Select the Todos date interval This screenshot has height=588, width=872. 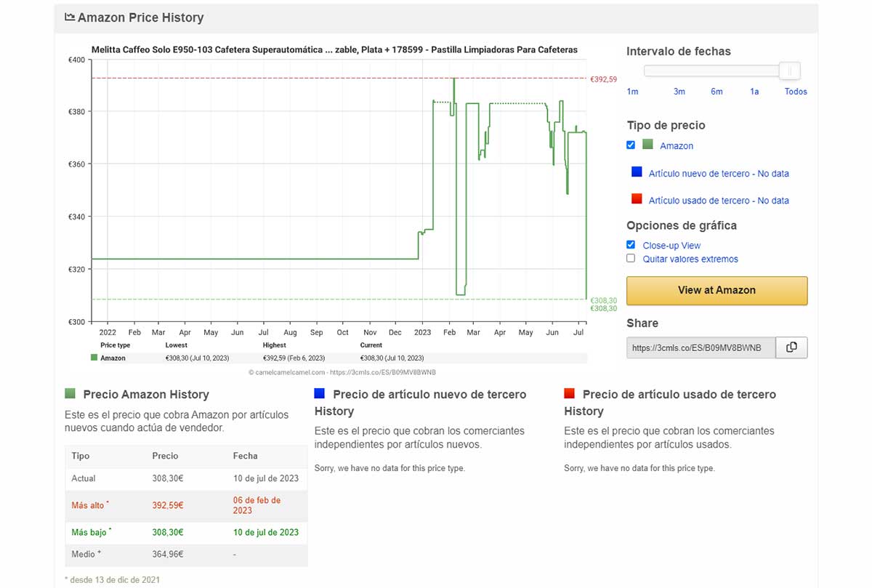tap(795, 92)
